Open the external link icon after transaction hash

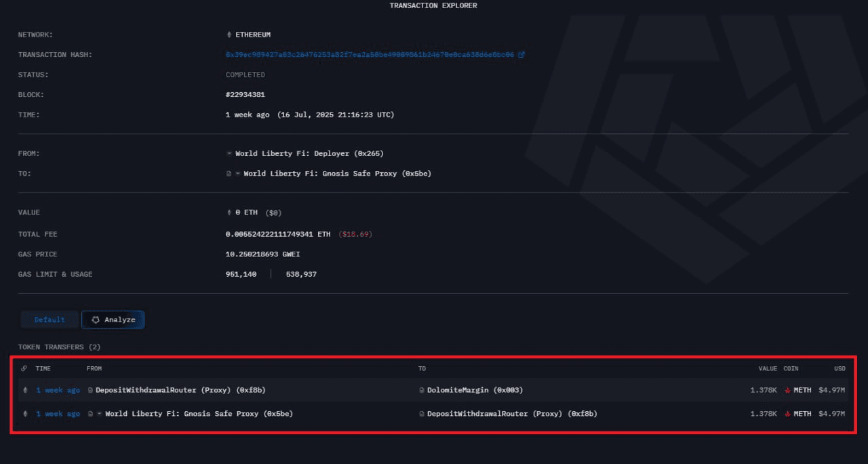(x=521, y=55)
